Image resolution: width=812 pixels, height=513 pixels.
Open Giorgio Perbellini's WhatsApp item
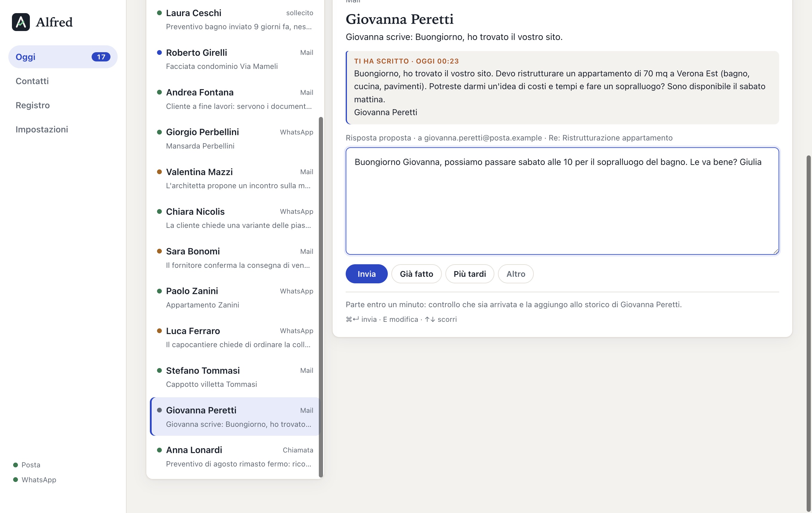point(235,139)
